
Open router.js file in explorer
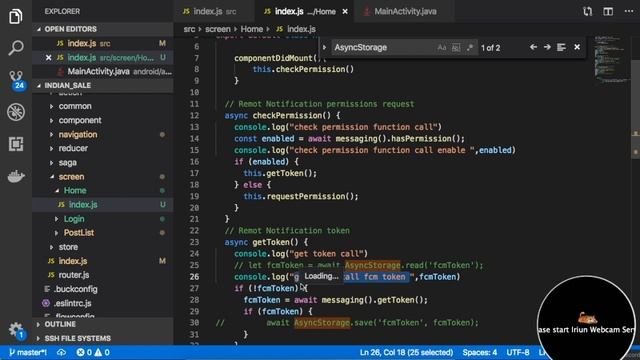103,275
